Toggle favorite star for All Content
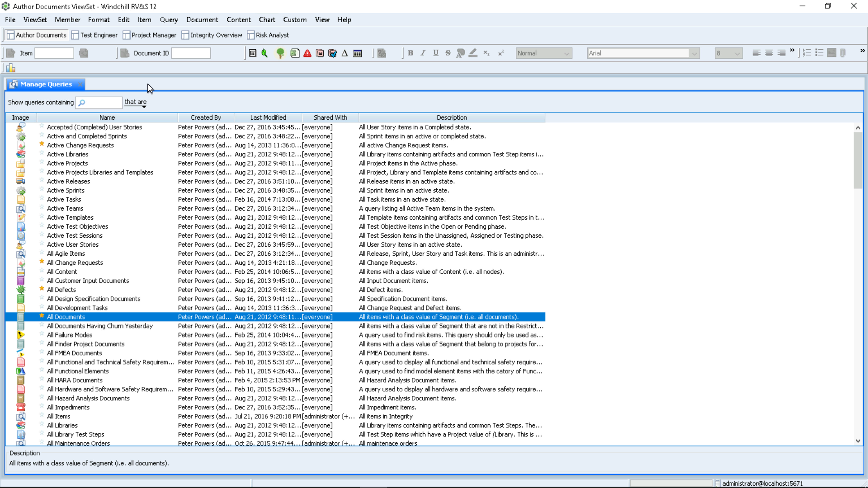The width and height of the screenshot is (868, 488). pos(42,271)
